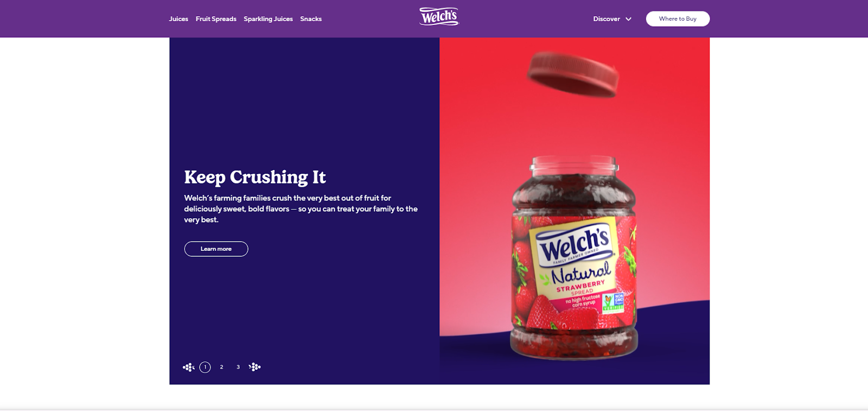Open the Snacks navigation item
Viewport: 868px width, 411px height.
point(311,19)
